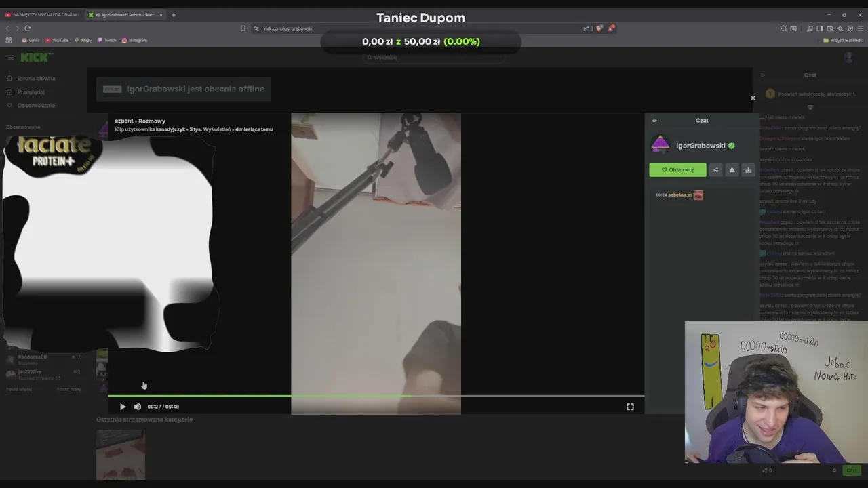Click the green Obserwuj follow button
This screenshot has height=488, width=868.
tap(677, 170)
